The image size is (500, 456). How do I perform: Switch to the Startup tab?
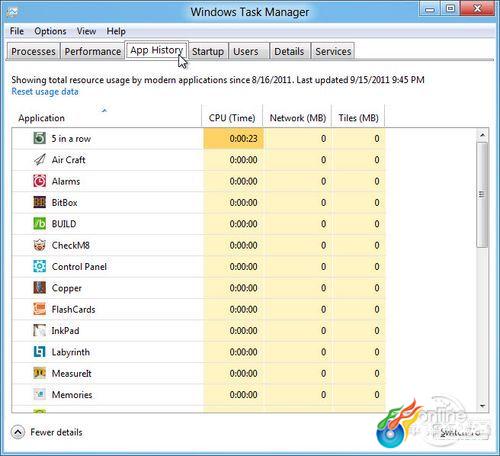[x=208, y=51]
